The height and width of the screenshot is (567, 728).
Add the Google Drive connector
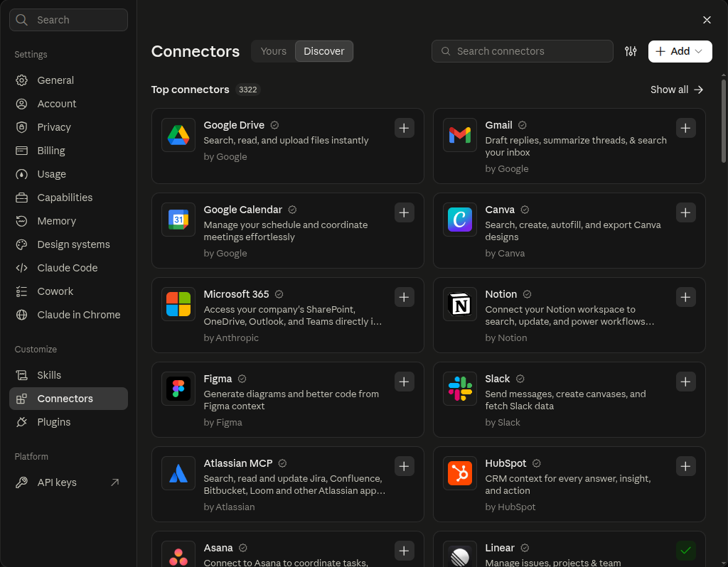[404, 128]
